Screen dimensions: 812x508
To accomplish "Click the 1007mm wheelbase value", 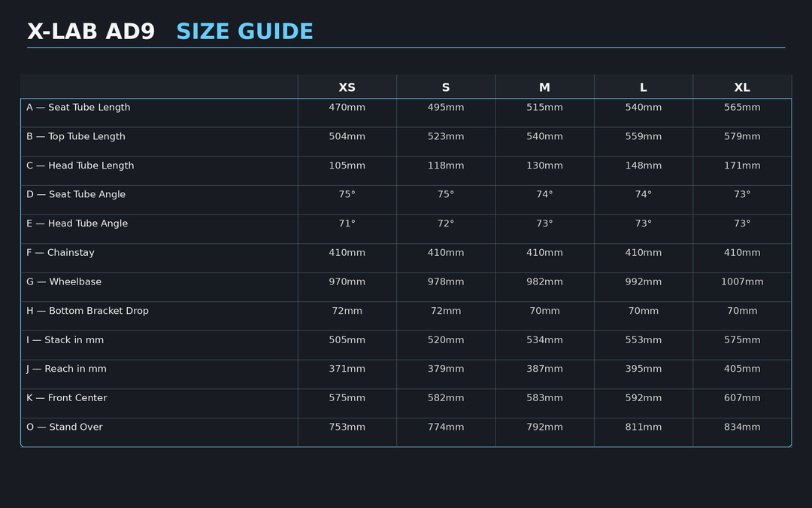I will 742,282.
